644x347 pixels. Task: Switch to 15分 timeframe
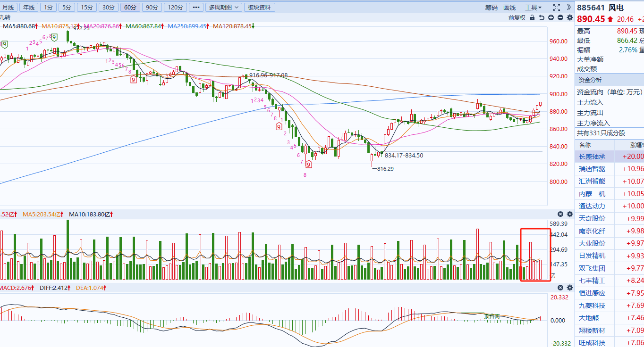tap(86, 8)
